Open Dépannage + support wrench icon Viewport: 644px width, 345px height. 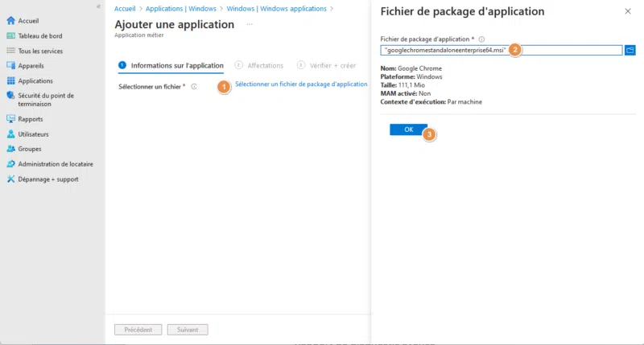(11, 179)
